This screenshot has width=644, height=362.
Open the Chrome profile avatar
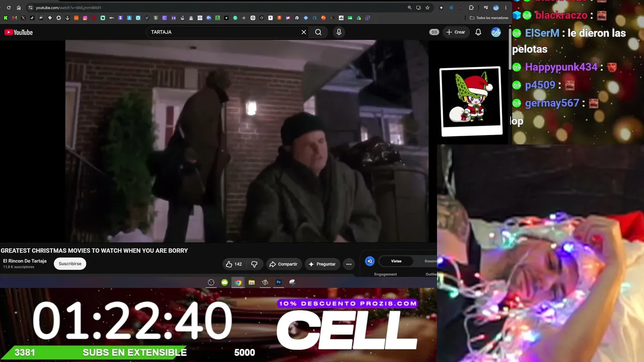click(496, 8)
